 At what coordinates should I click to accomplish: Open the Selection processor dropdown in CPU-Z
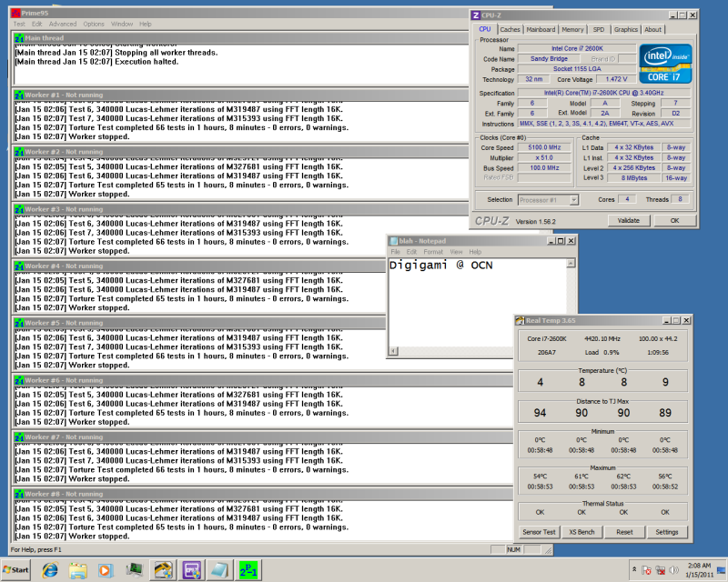pyautogui.click(x=549, y=200)
